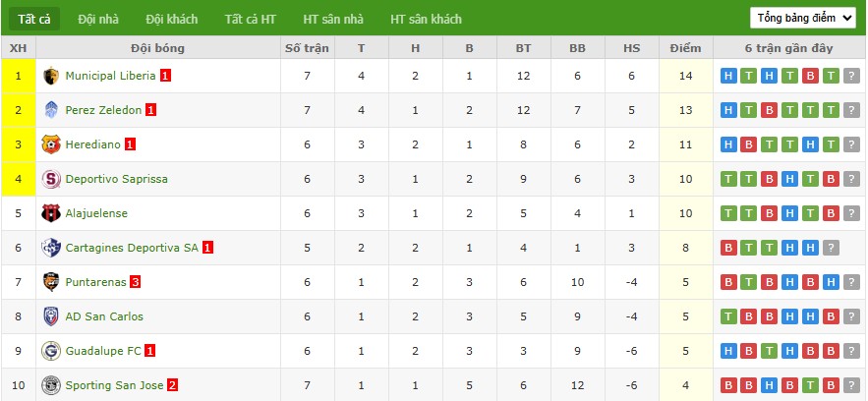Open the Sporting San Jose team link
Screen dimensions: 868x401
pyautogui.click(x=114, y=385)
